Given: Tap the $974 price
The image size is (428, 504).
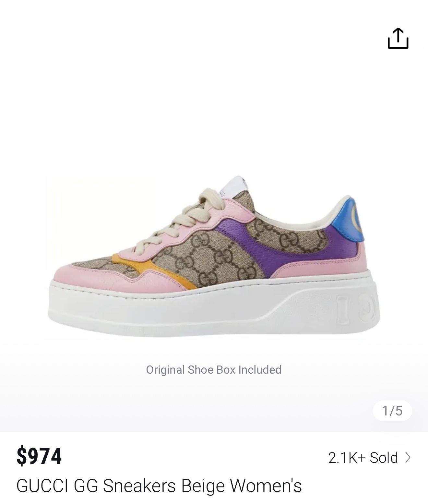Looking at the screenshot, I should tap(39, 456).
